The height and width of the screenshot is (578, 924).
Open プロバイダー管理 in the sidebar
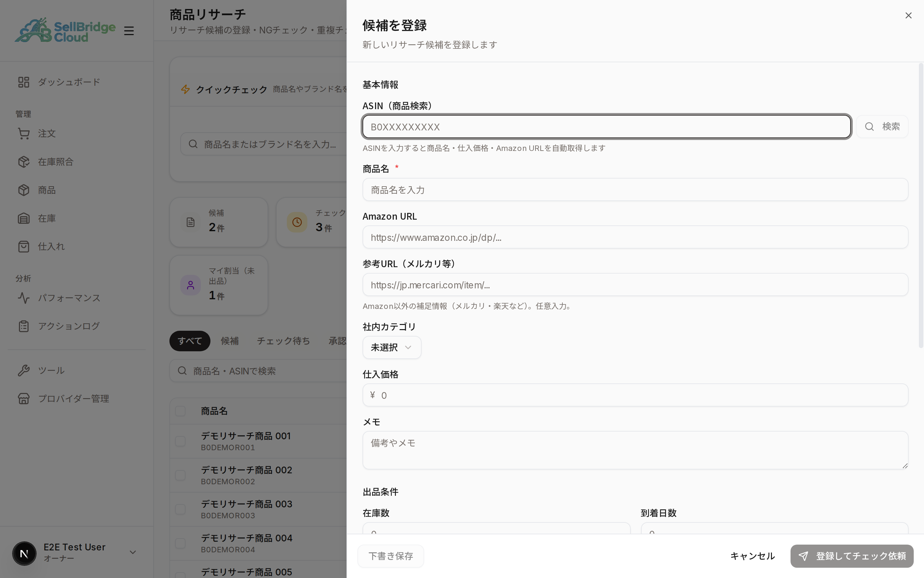(x=76, y=399)
